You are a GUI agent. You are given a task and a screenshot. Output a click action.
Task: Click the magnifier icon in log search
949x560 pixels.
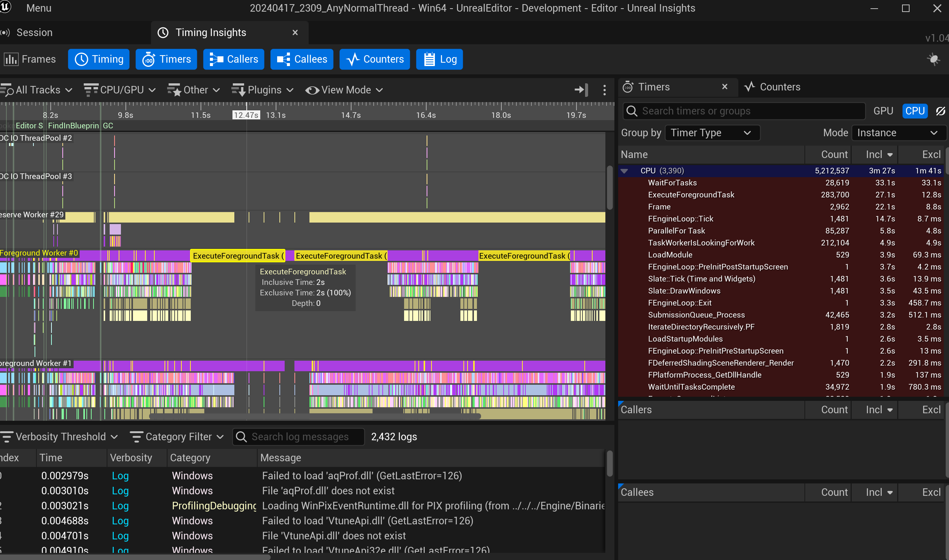(241, 437)
